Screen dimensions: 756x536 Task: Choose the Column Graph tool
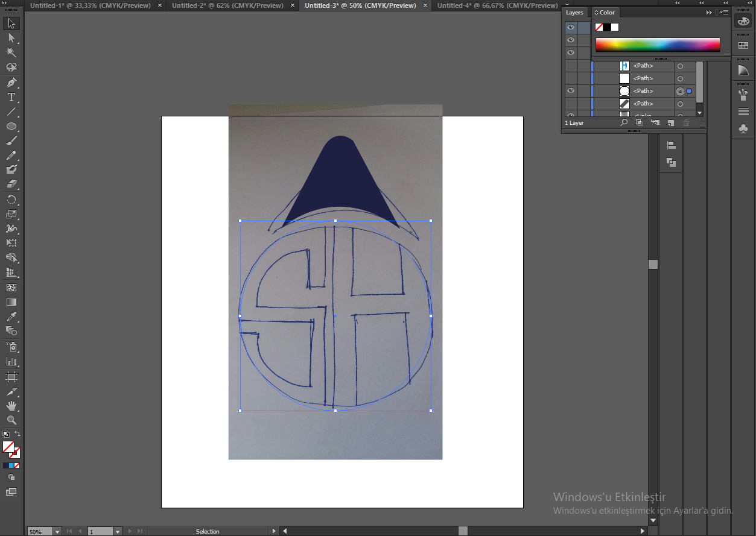tap(11, 362)
